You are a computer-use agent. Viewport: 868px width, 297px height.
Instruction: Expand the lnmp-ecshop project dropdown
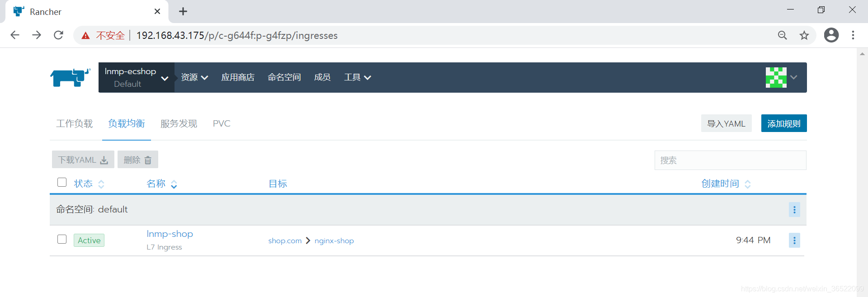[x=137, y=77]
